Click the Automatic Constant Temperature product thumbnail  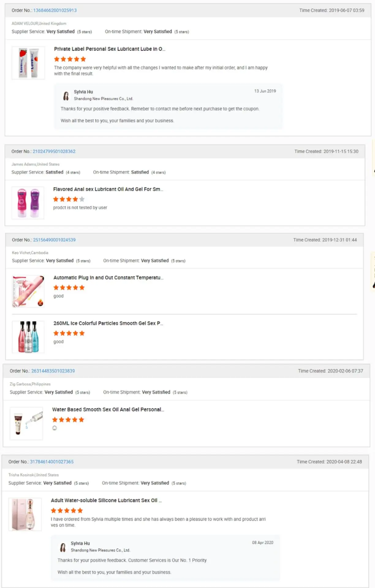pyautogui.click(x=28, y=291)
